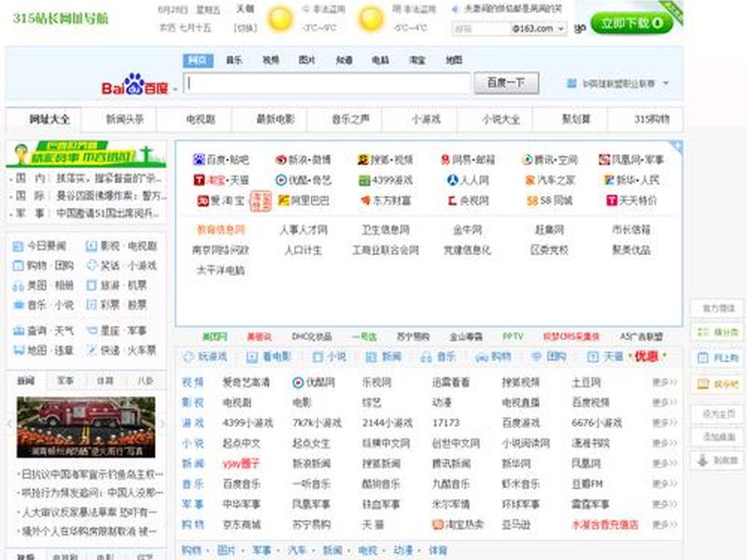Open the dropdown right of 百度一下 button

pyautogui.click(x=666, y=83)
